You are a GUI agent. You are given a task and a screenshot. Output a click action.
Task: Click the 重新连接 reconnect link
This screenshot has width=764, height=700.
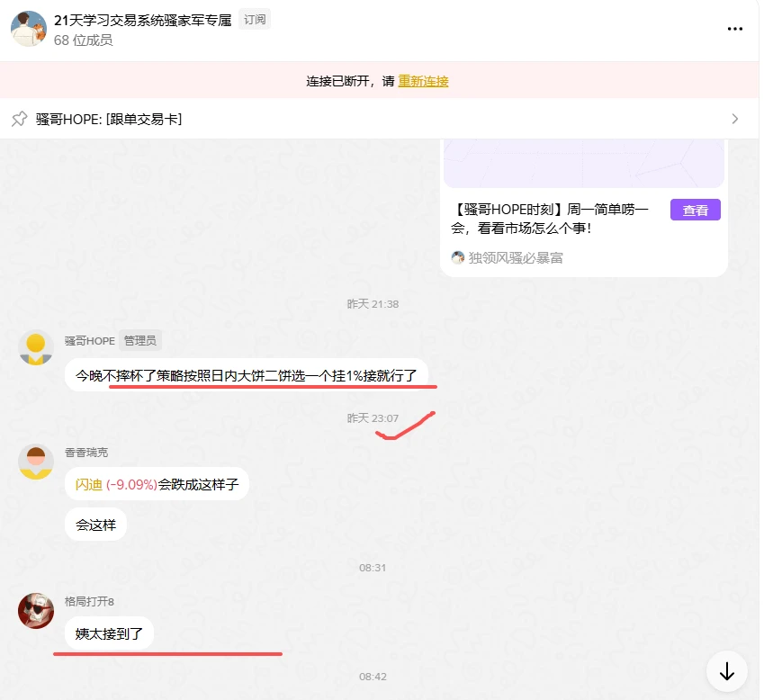point(423,81)
